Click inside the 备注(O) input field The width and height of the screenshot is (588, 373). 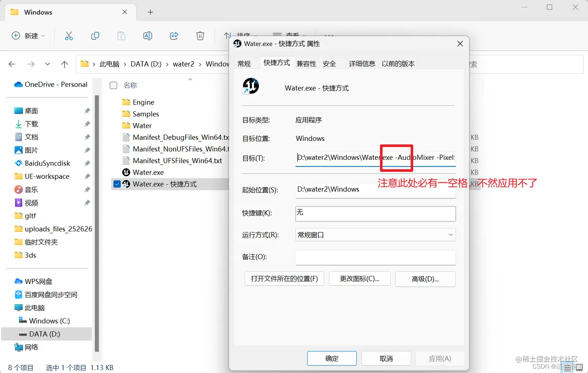click(375, 257)
